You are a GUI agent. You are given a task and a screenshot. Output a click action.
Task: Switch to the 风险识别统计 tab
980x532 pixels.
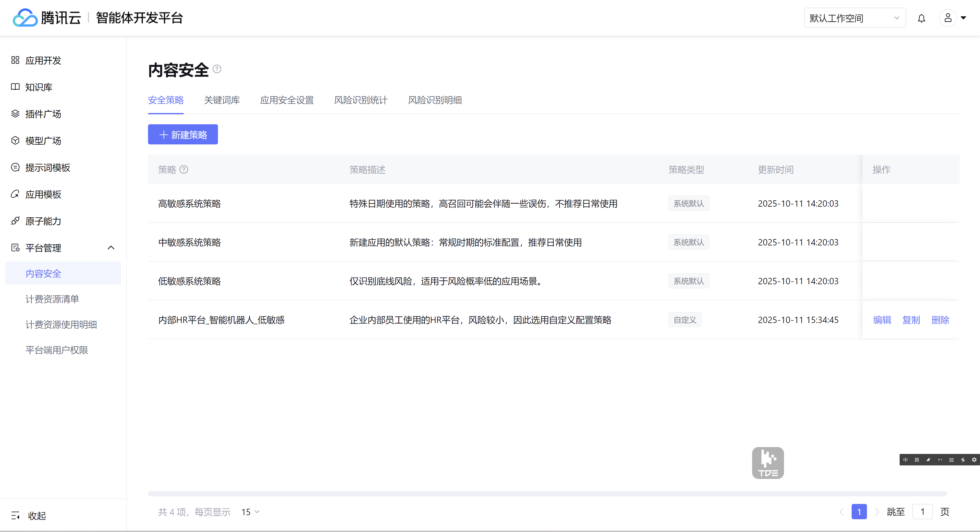(361, 100)
